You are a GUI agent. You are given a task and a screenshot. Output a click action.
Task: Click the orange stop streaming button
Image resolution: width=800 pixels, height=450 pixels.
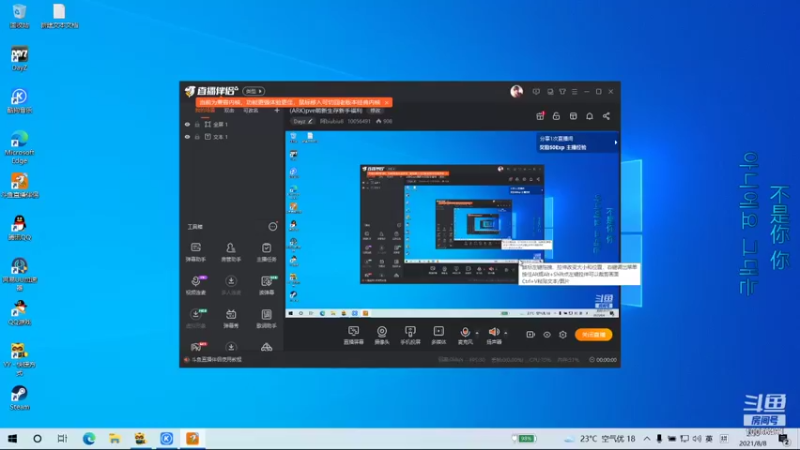pyautogui.click(x=593, y=335)
